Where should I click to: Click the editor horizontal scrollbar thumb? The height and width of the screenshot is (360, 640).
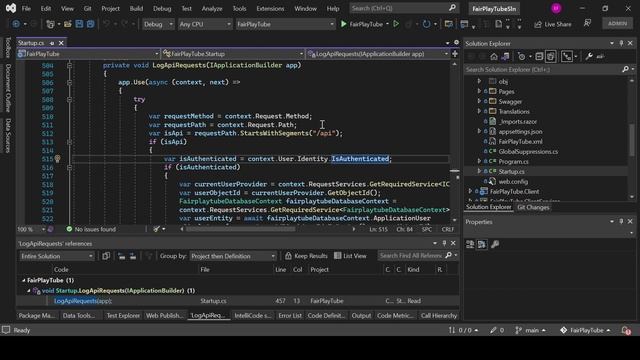pos(240,229)
